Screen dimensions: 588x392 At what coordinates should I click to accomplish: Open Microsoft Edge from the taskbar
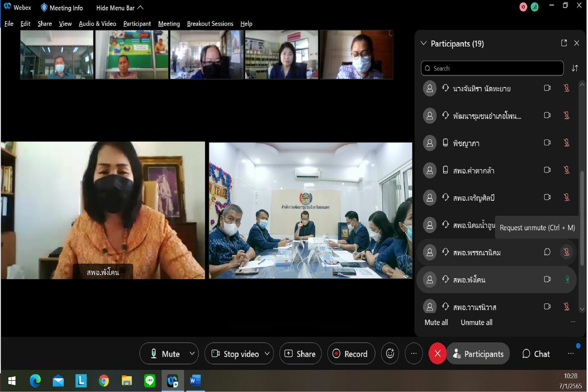point(35,381)
